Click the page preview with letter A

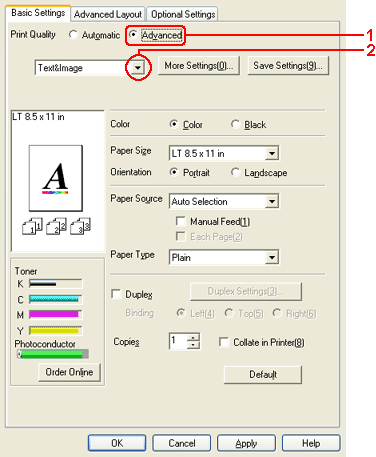pyautogui.click(x=56, y=178)
